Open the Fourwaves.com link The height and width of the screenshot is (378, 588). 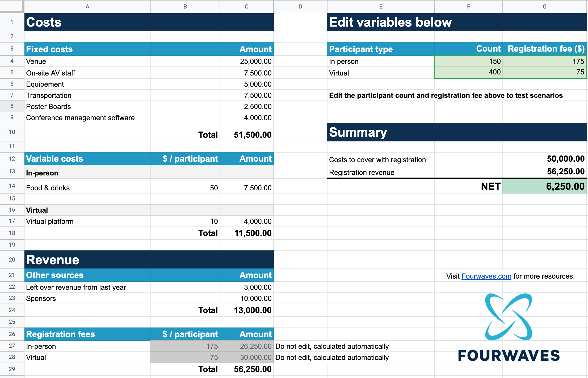[x=486, y=276]
